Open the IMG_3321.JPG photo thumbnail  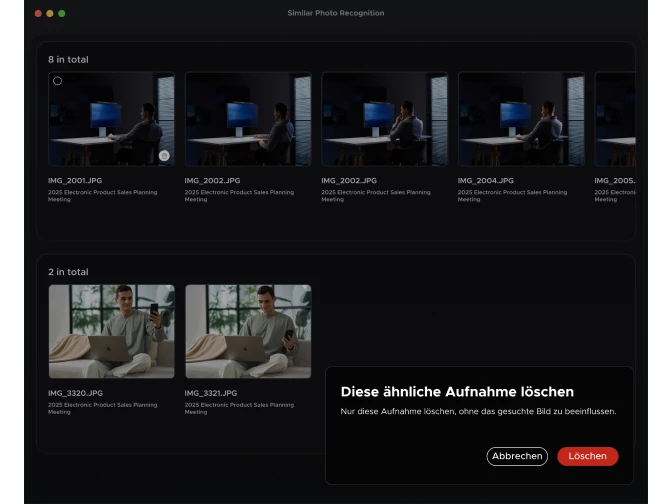(x=248, y=331)
